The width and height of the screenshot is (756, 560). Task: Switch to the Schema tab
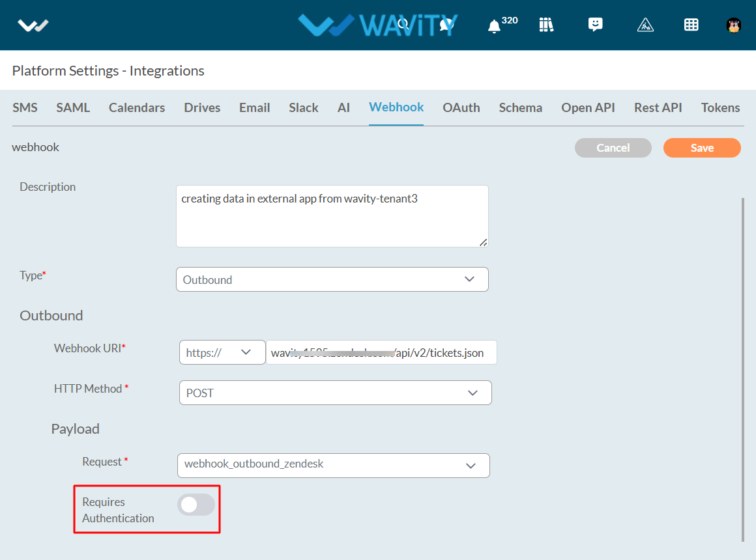pyautogui.click(x=520, y=107)
